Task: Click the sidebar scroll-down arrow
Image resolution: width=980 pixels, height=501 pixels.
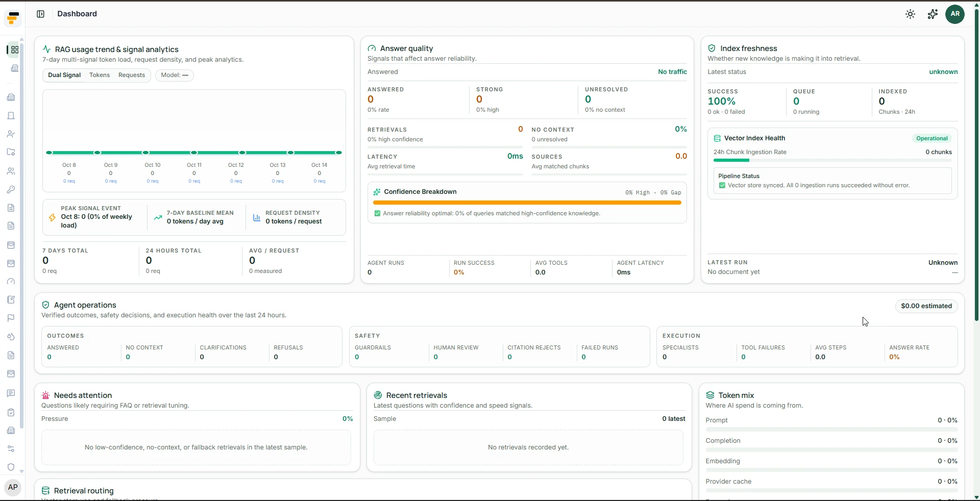Action: pos(21,471)
